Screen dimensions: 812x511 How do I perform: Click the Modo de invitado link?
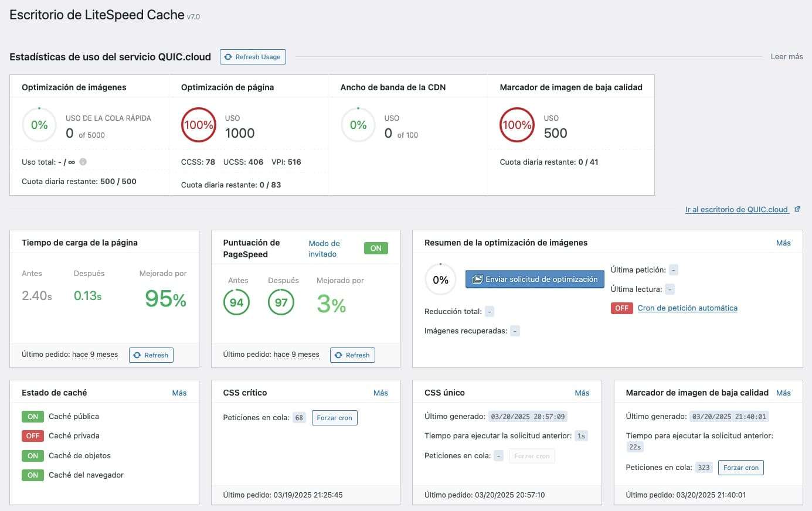point(324,248)
